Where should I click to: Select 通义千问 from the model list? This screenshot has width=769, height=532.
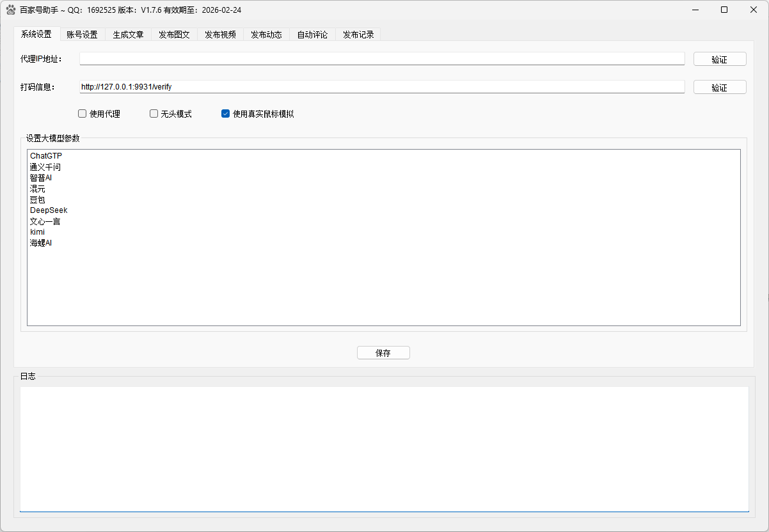coord(45,167)
